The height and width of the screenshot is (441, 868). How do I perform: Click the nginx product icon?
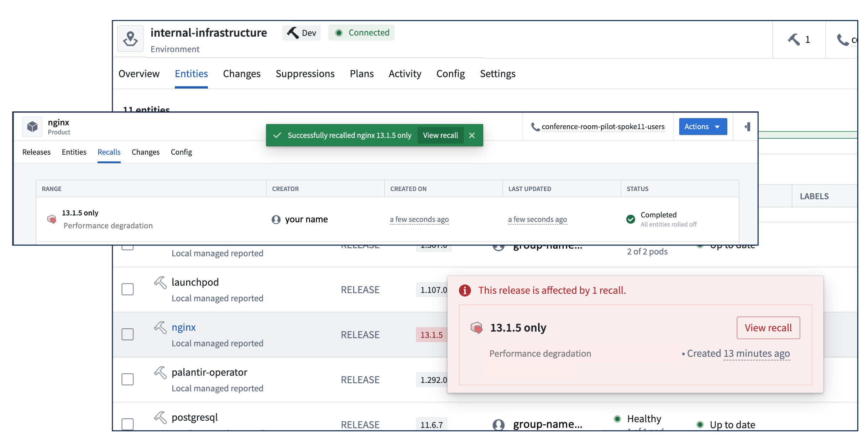coord(32,127)
